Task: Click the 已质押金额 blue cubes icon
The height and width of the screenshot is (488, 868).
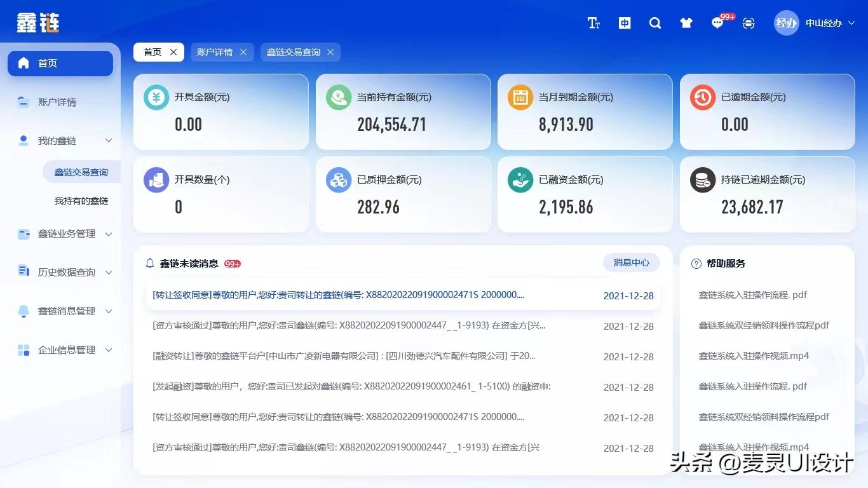Action: click(339, 180)
